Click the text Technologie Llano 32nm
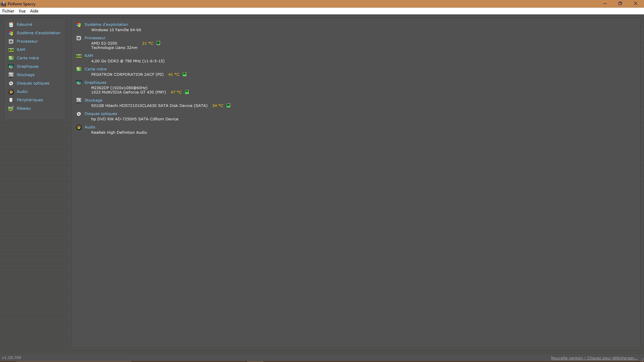Screen dimensions: 644x362 pos(114,48)
